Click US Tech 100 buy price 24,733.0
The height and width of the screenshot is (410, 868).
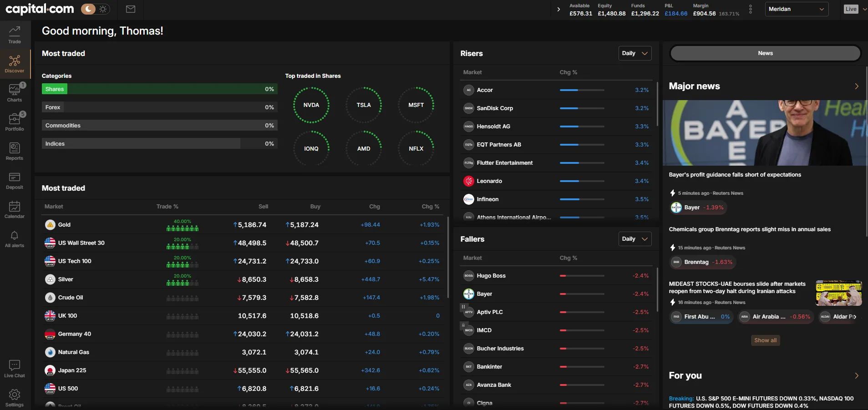point(302,261)
